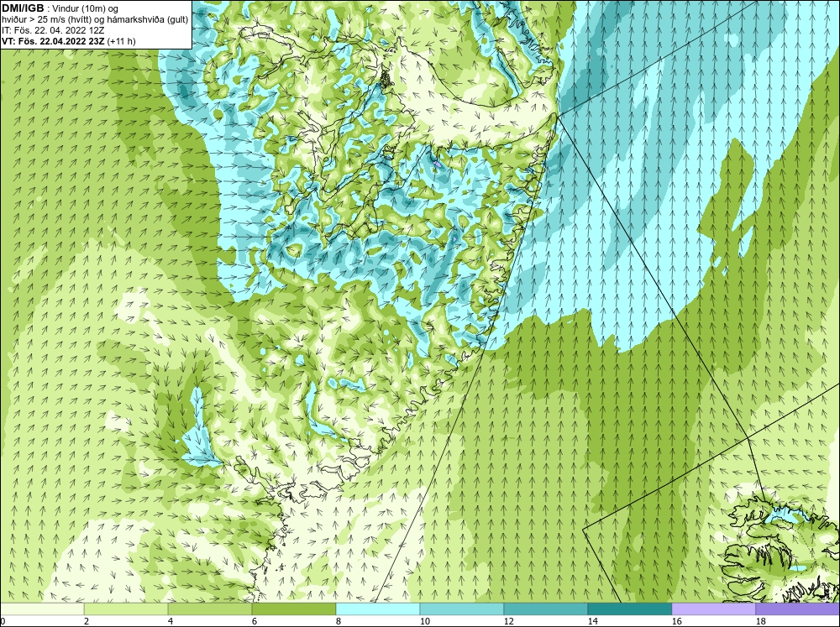The width and height of the screenshot is (840, 627).
Task: Click the medium green 4–6 m/s legend swatch
Action: pos(210,609)
